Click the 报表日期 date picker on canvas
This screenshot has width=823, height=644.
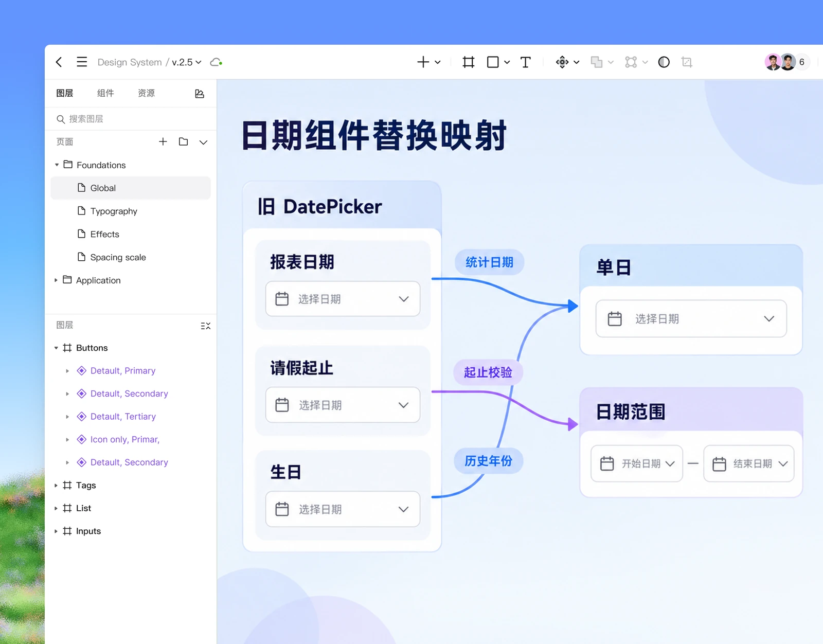pyautogui.click(x=343, y=299)
